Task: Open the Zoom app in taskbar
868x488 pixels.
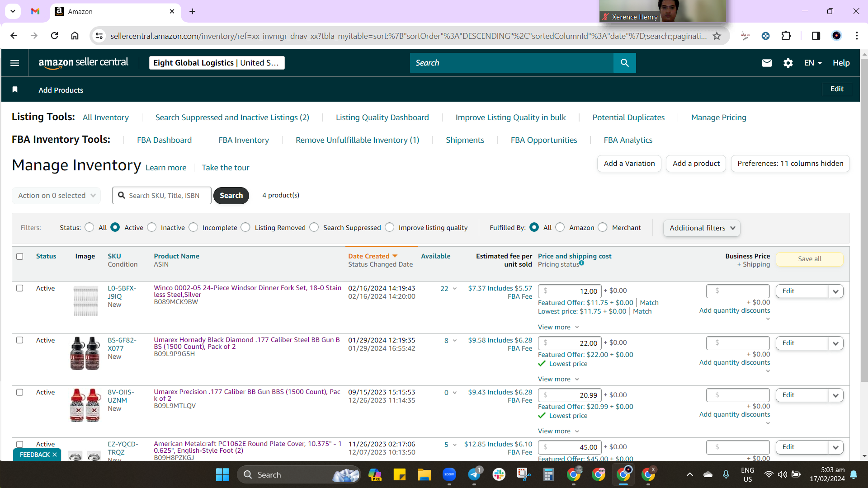Action: point(449,474)
